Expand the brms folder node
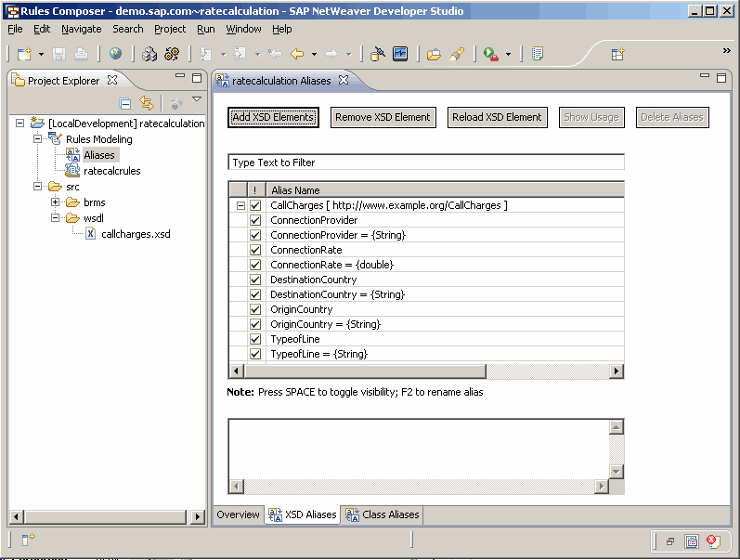Image resolution: width=740 pixels, height=560 pixels. click(55, 202)
